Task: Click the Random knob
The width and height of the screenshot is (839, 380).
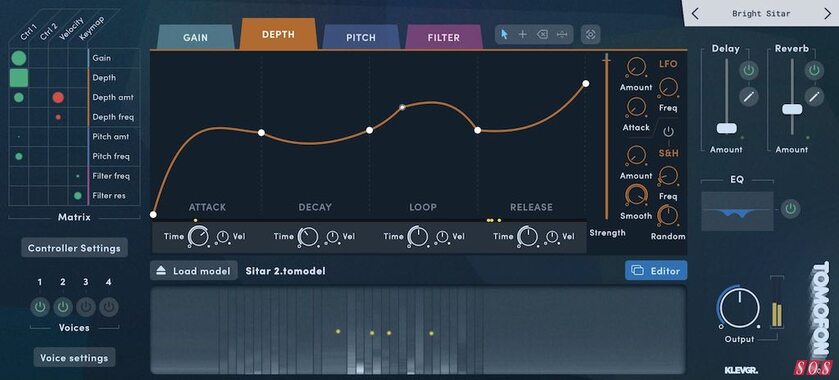Action: (667, 215)
